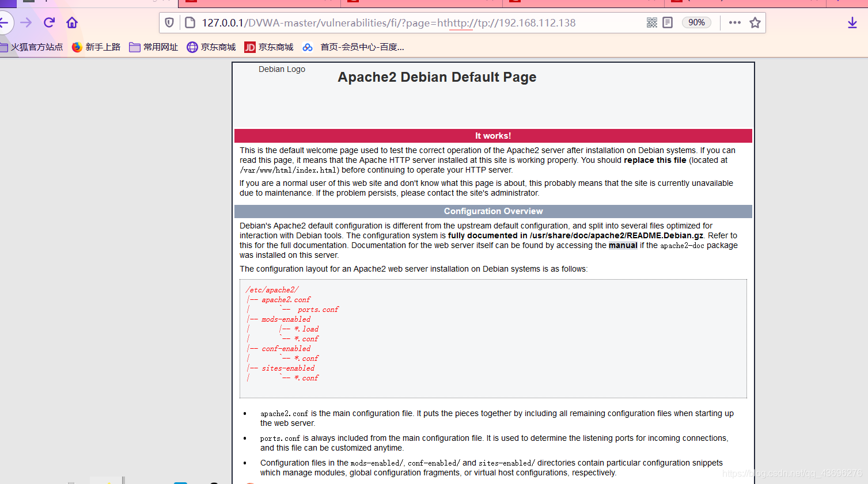The width and height of the screenshot is (868, 484).
Task: Open the 'manual' documentation link
Action: pyautogui.click(x=623, y=245)
